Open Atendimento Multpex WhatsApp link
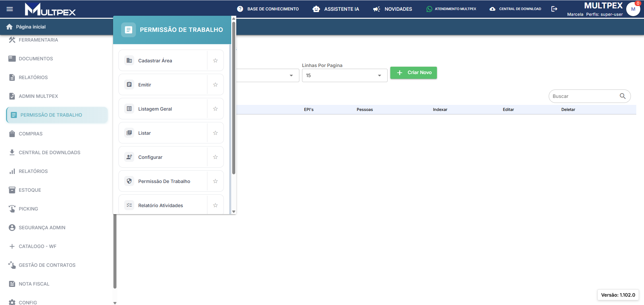 click(451, 9)
